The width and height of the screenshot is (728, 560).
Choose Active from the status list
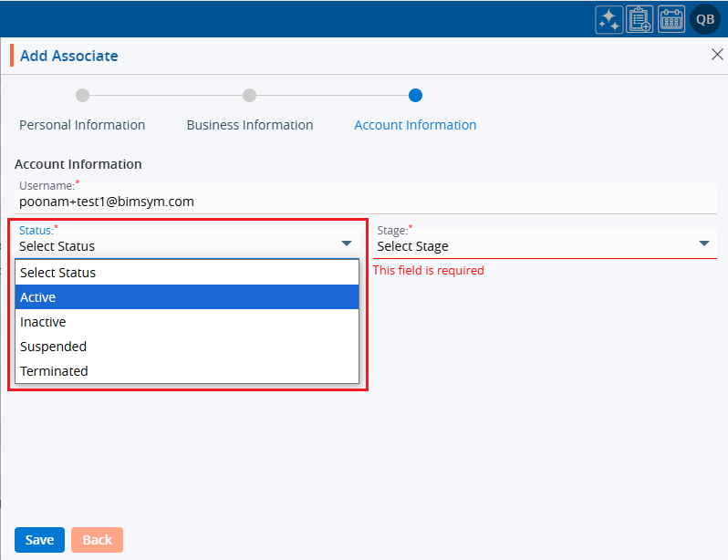[x=187, y=297]
